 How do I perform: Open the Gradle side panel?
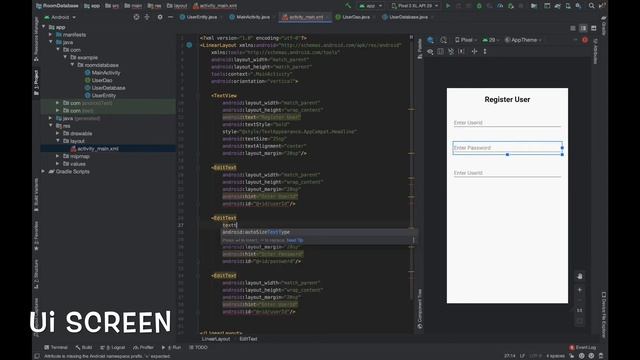pos(604,25)
